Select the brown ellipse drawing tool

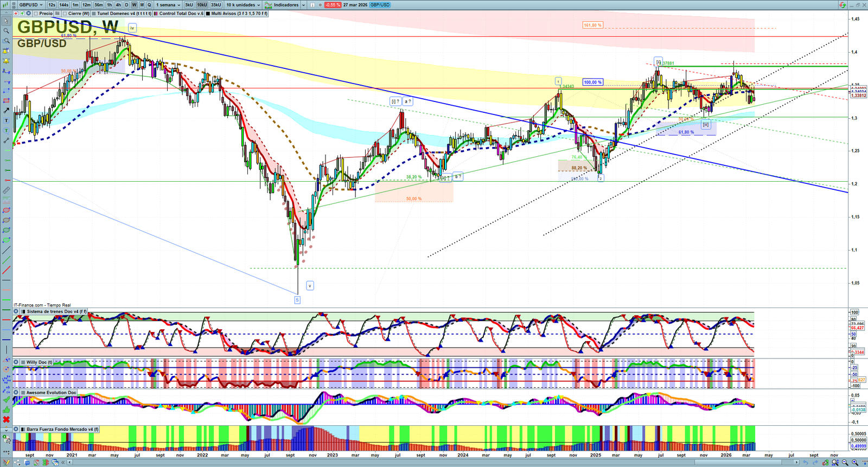pyautogui.click(x=6, y=220)
